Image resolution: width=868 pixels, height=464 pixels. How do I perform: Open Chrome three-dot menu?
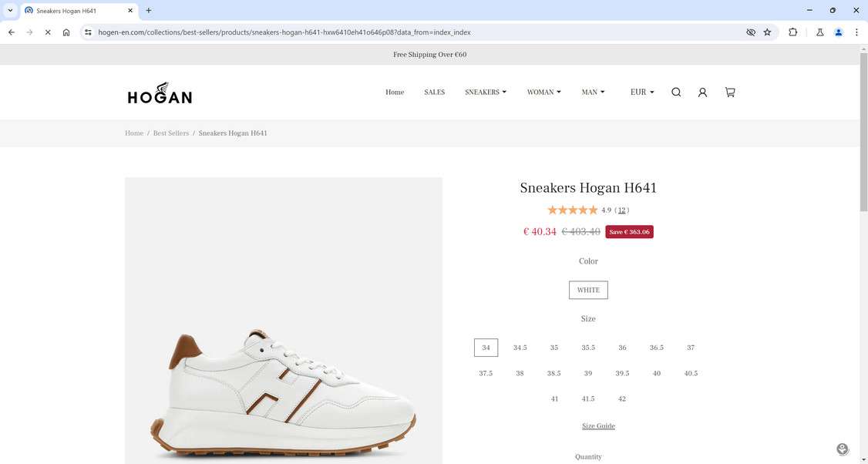856,32
